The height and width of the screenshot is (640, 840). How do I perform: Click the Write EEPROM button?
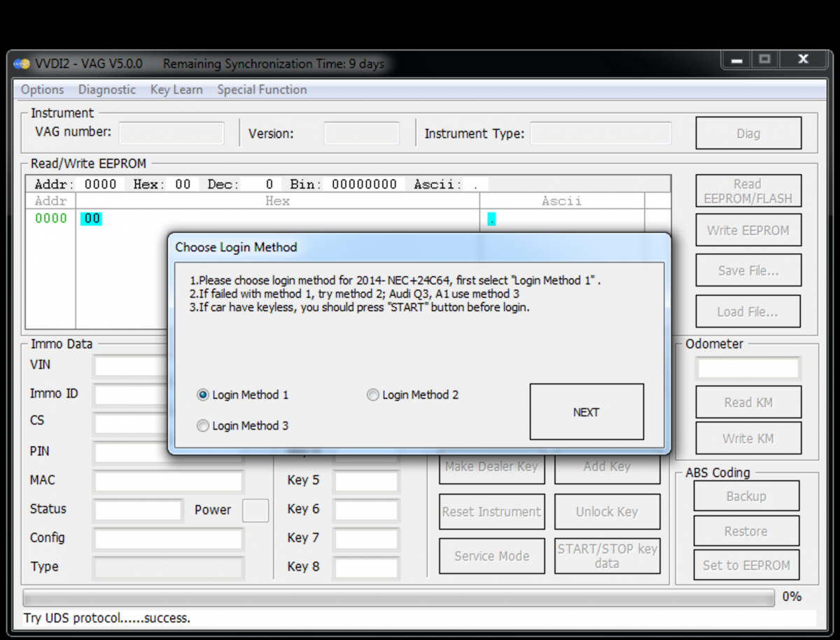point(748,230)
